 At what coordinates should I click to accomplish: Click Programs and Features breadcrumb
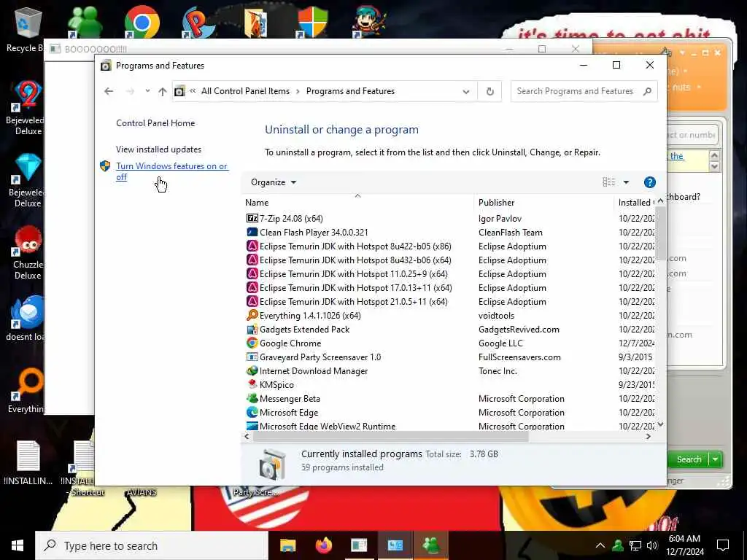(350, 91)
